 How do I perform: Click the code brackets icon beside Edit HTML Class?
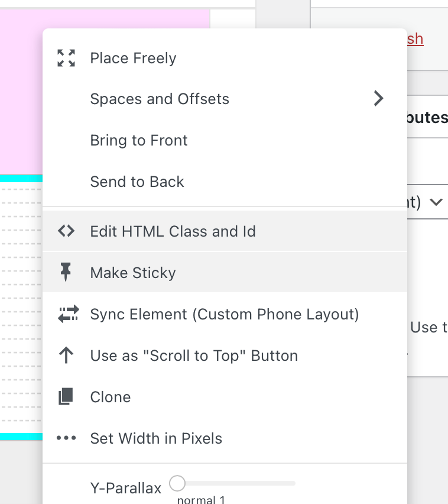66,231
